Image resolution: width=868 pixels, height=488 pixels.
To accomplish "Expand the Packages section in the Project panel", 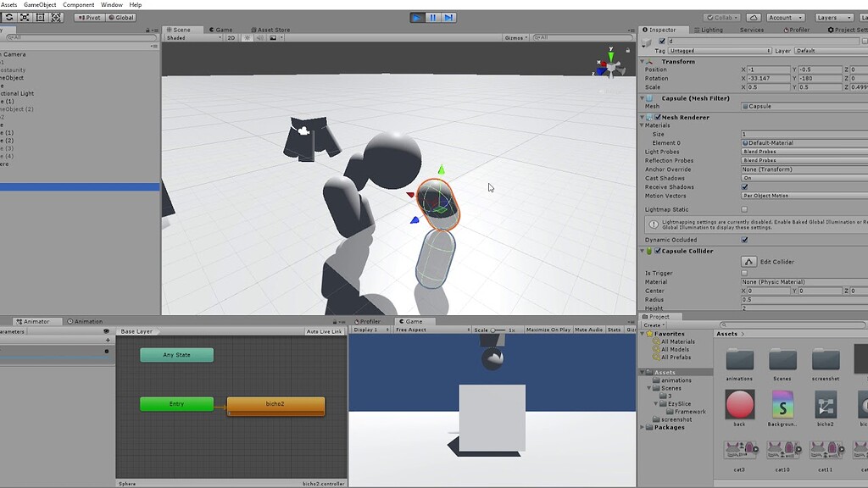I will click(642, 428).
